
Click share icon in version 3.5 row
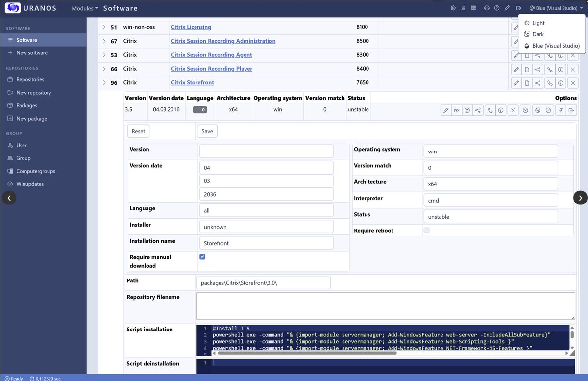click(x=478, y=111)
